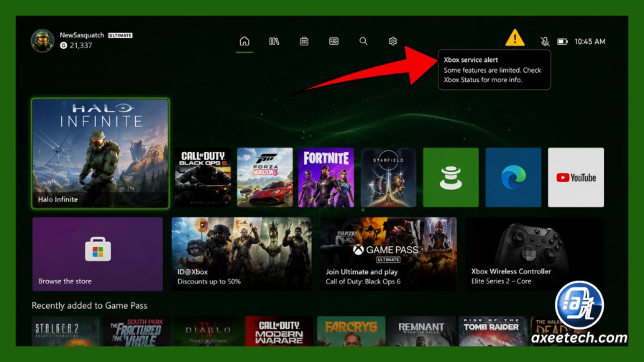Viewport: 644px width, 362px height.
Task: Launch the Forza Horizon 5 tile
Action: (265, 177)
